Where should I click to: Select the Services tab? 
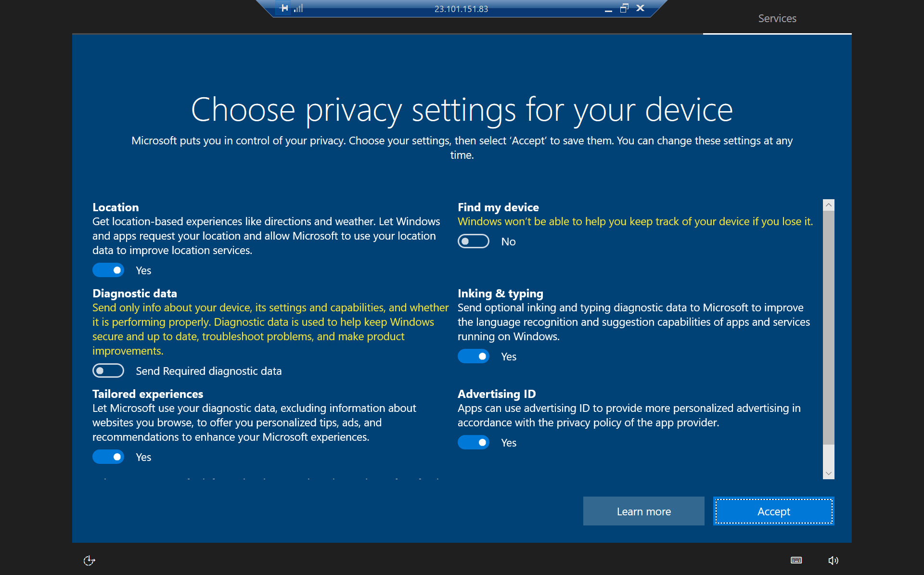point(777,18)
